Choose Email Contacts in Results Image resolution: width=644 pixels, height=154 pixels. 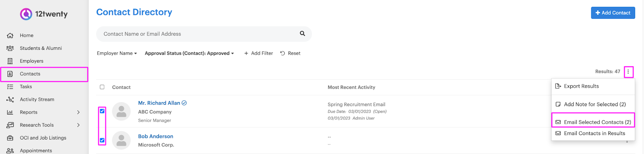pyautogui.click(x=593, y=133)
